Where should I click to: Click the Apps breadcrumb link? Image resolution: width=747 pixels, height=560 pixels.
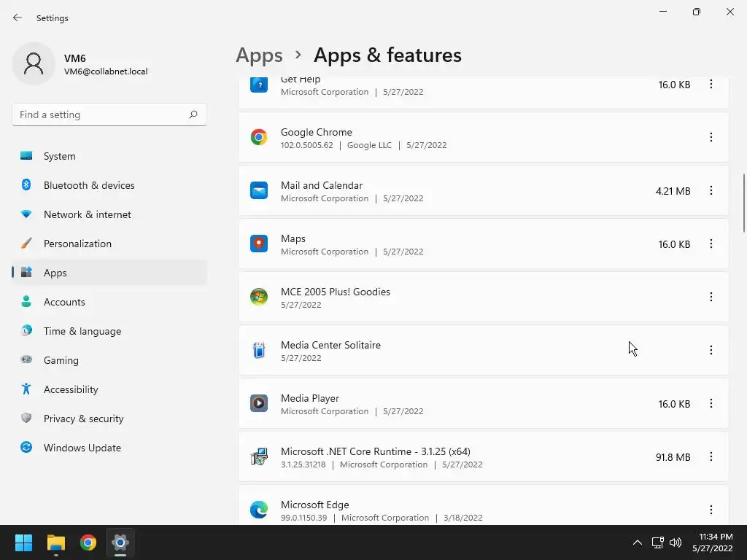pos(259,55)
